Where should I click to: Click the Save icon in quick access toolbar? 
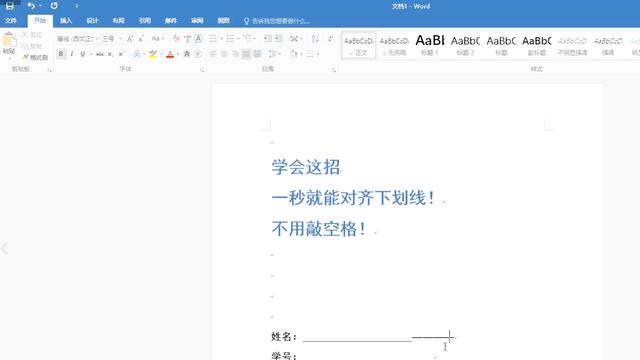pos(9,6)
